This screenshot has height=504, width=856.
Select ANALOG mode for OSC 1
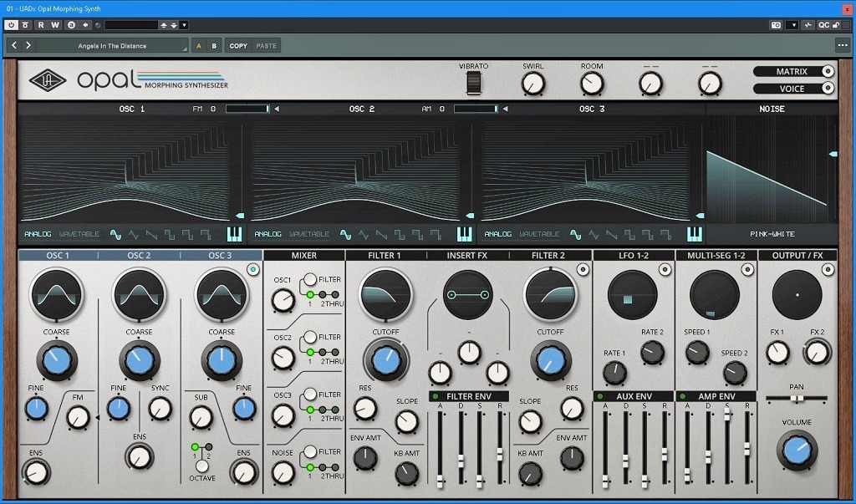[x=38, y=234]
